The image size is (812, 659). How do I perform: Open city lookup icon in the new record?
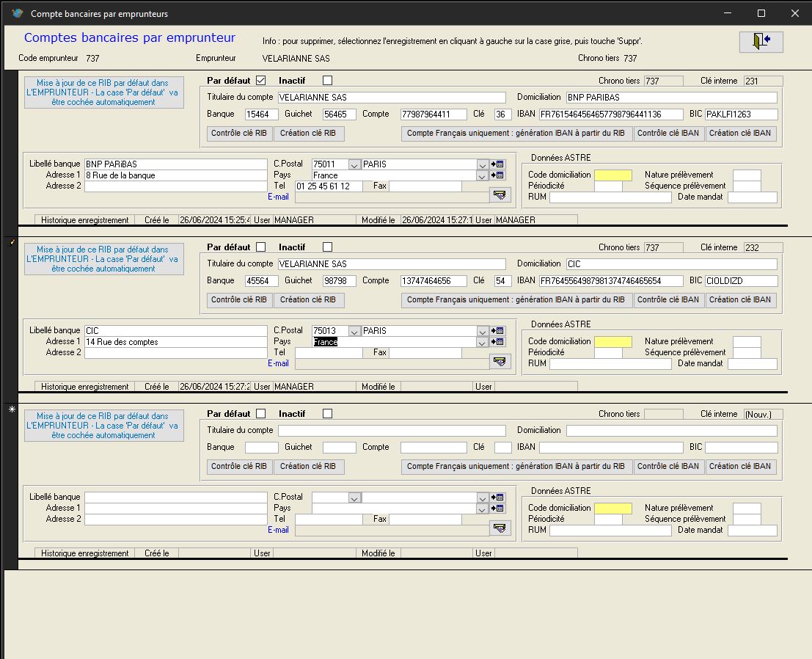click(x=497, y=498)
